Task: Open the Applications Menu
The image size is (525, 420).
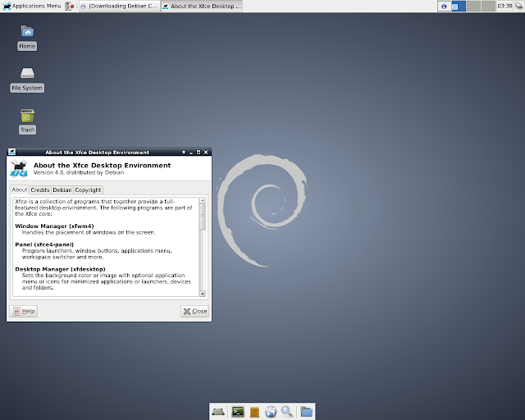Action: click(32, 6)
